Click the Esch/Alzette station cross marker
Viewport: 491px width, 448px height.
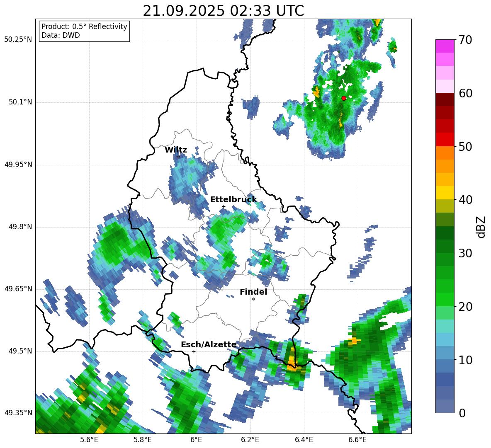click(x=194, y=351)
